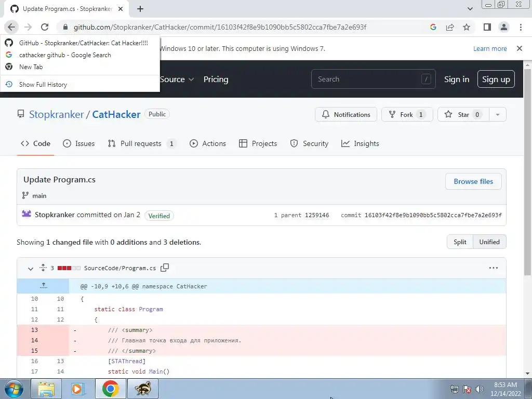Click the Notifications bell button
The height and width of the screenshot is (399, 532).
pos(345,114)
